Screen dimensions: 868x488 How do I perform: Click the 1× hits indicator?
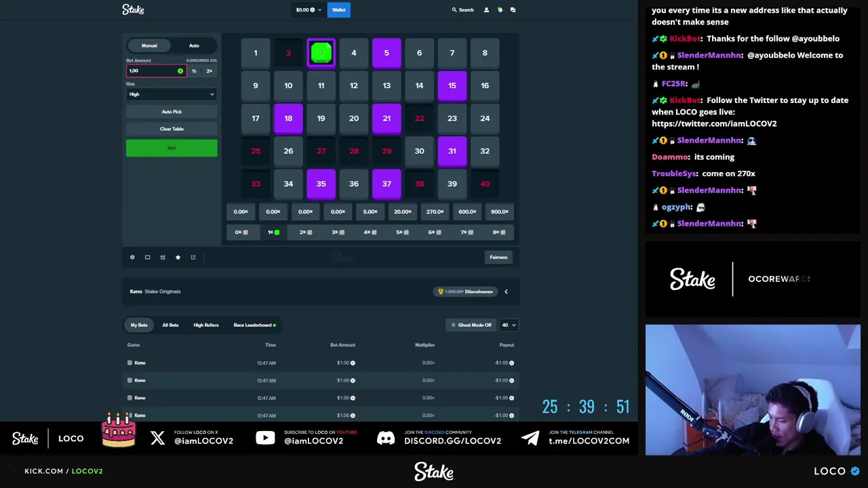point(273,232)
